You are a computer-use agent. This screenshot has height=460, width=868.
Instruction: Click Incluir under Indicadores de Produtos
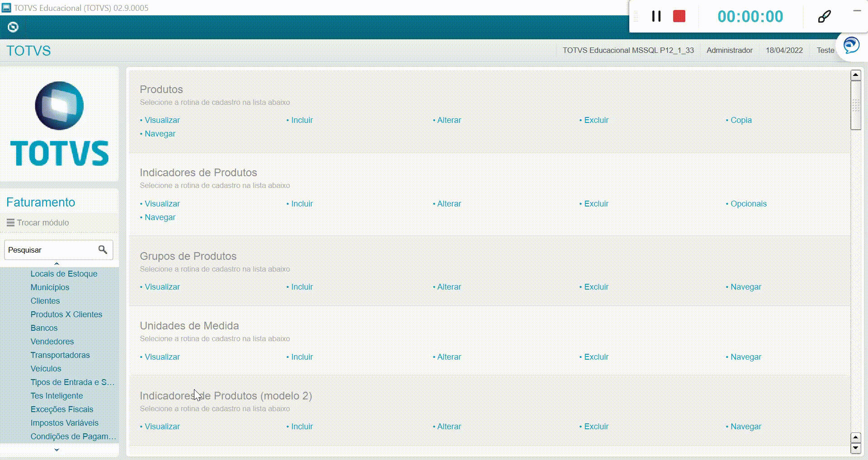302,204
